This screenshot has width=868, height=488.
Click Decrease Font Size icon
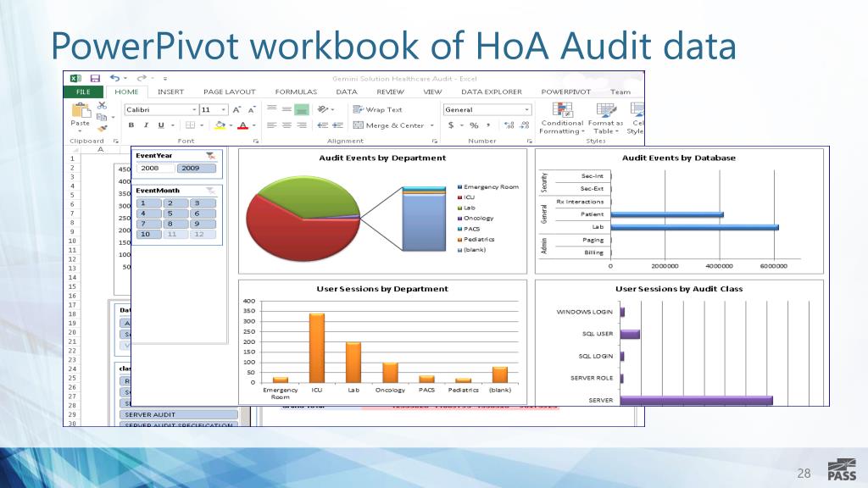[x=251, y=109]
